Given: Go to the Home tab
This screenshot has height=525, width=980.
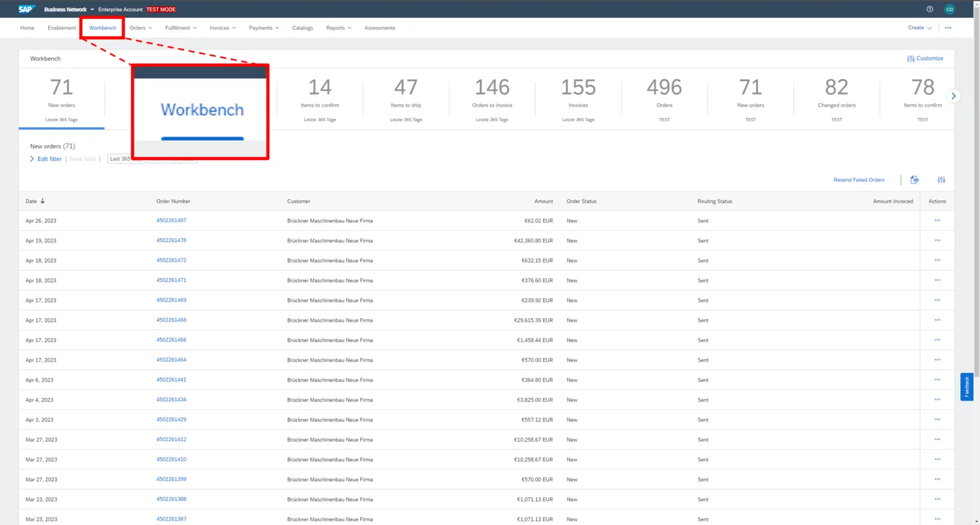Looking at the screenshot, I should (27, 28).
